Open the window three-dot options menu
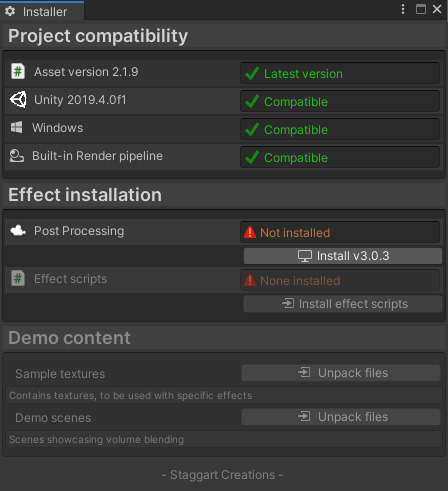The height and width of the screenshot is (491, 448). pyautogui.click(x=403, y=9)
